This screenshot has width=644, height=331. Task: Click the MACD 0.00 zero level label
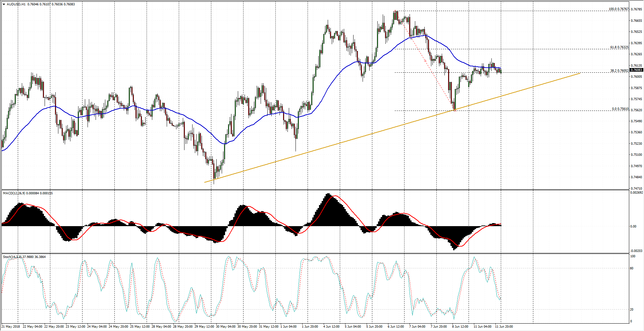coord(633,226)
